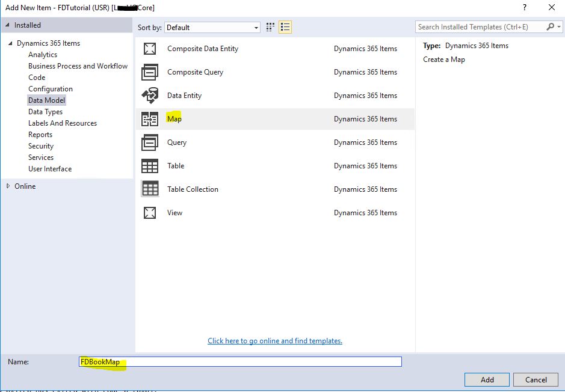The image size is (565, 392).
Task: Select the Data Types category
Action: click(x=45, y=112)
